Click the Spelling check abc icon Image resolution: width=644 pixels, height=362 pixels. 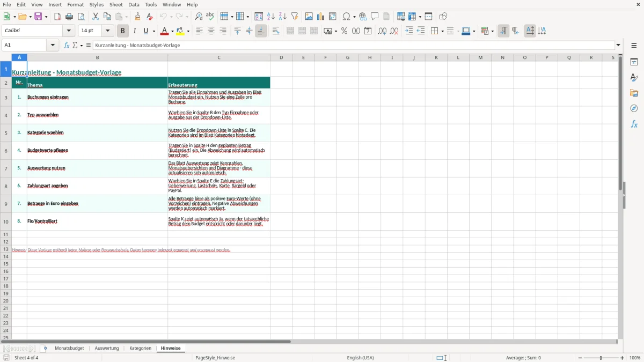pos(210,17)
